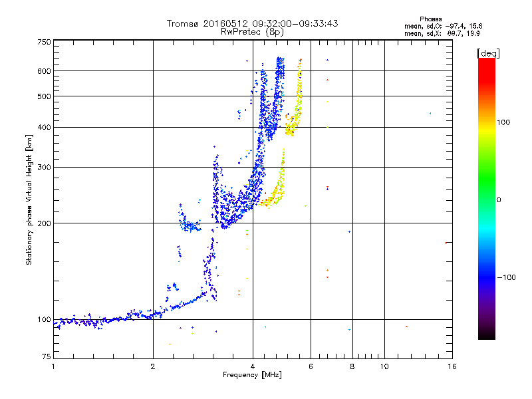Pick the rainbow phase colorbar
This screenshot has width=532, height=399.
click(x=487, y=198)
